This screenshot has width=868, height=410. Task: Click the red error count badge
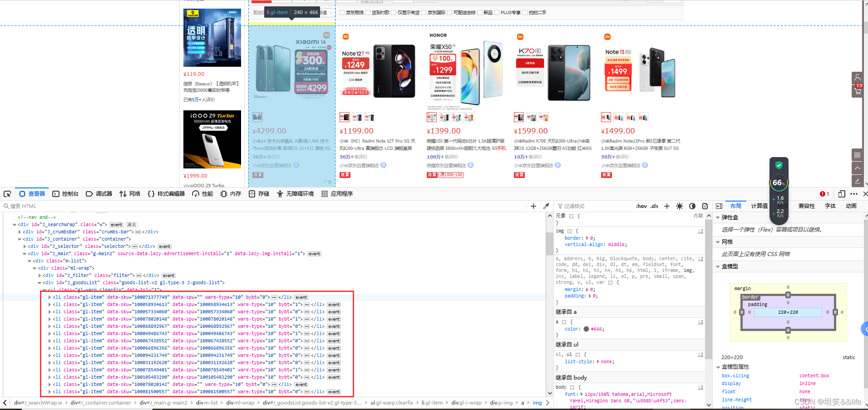point(824,194)
